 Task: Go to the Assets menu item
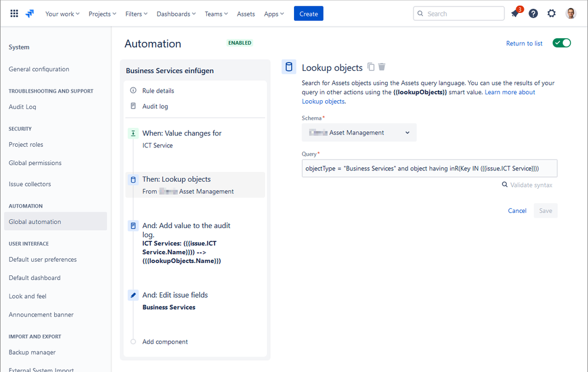[246, 14]
